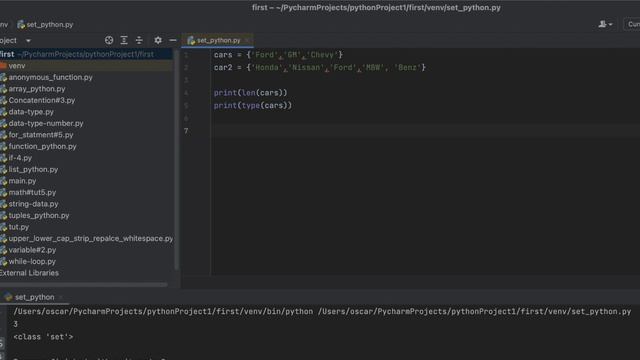Open main.py file
The height and width of the screenshot is (360, 640).
click(x=22, y=180)
